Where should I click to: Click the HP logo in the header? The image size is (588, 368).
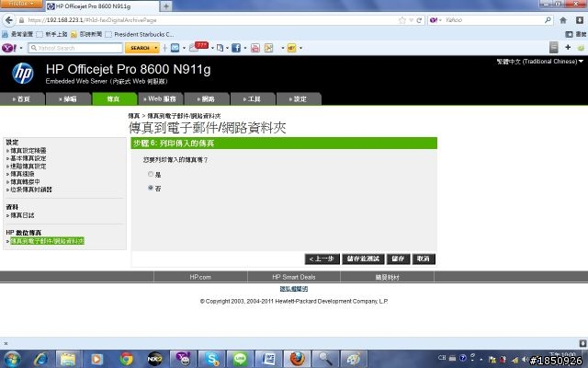click(23, 73)
